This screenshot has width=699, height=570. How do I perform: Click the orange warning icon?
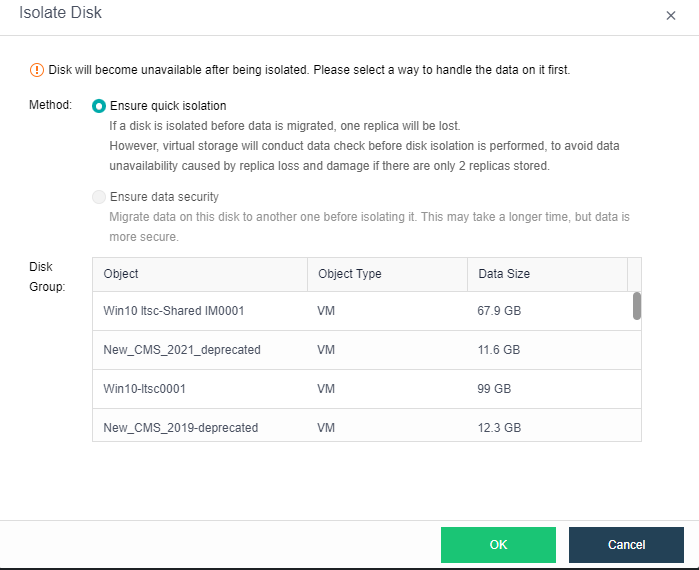pos(37,70)
